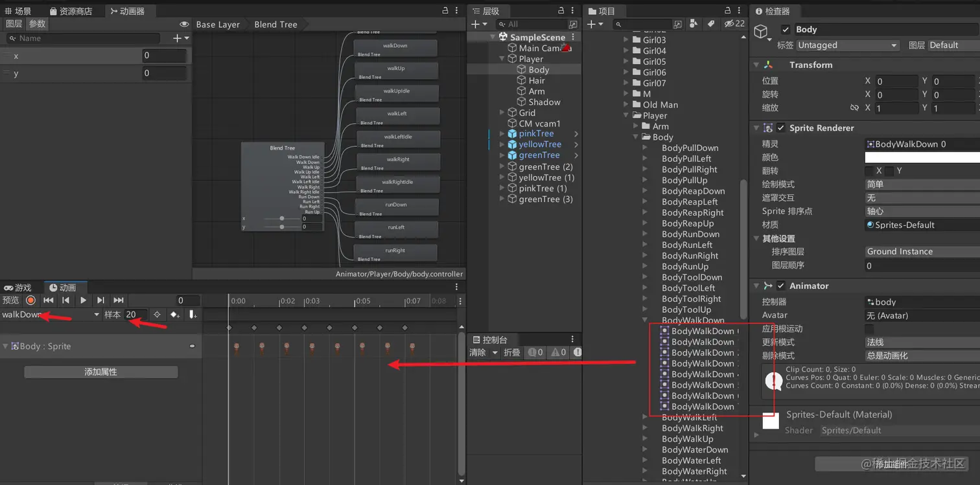
Task: Click the add event icon
Action: click(192, 315)
